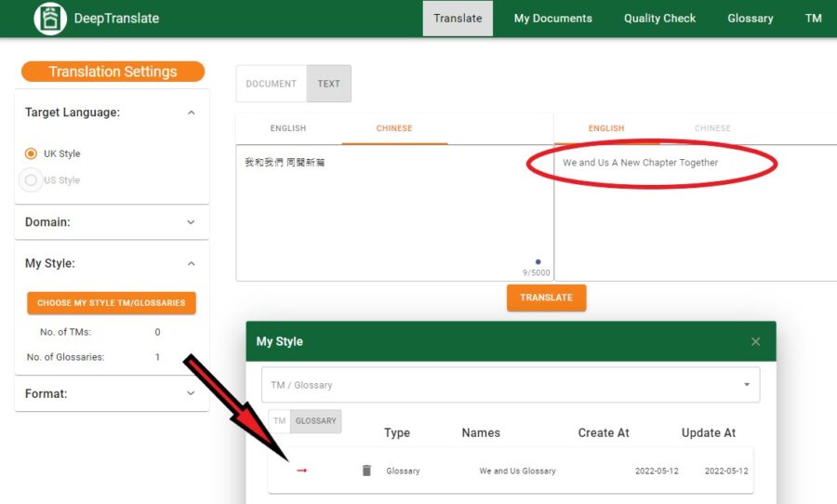
Task: Select ENGLISH as source language tab
Action: click(288, 128)
